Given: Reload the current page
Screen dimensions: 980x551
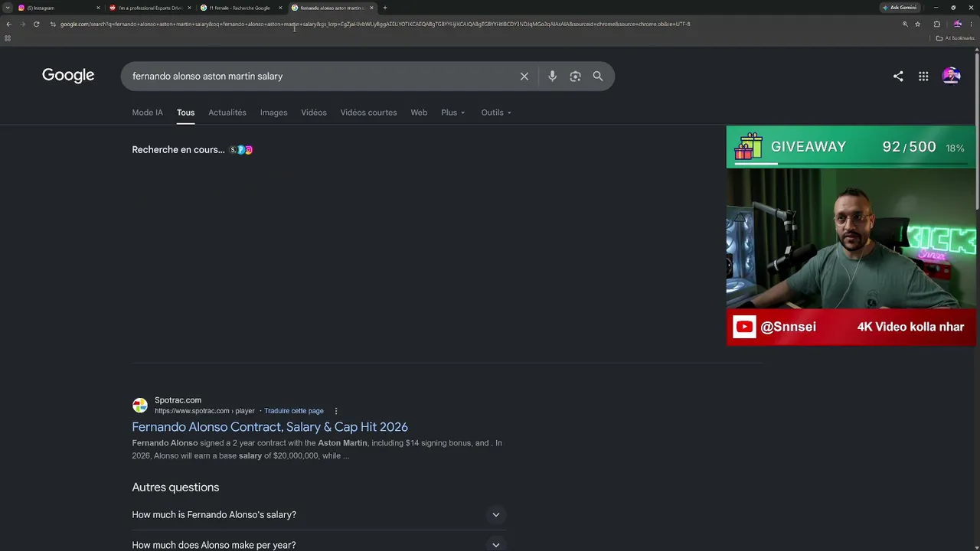Looking at the screenshot, I should pos(36,24).
